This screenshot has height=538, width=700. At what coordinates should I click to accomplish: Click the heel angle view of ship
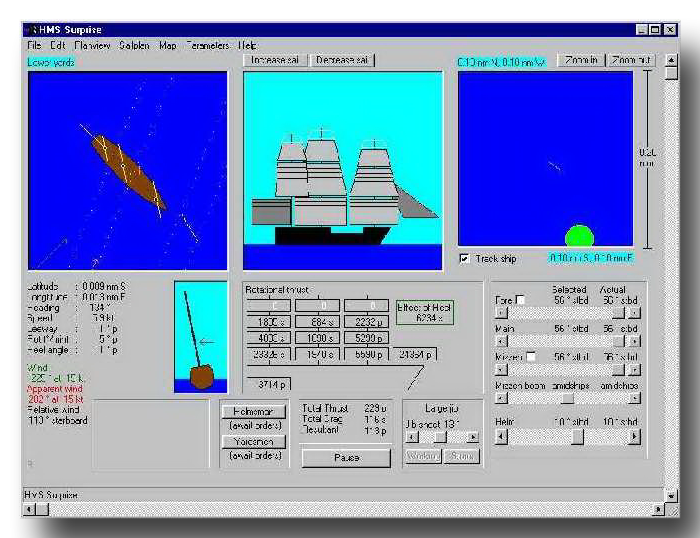[201, 337]
